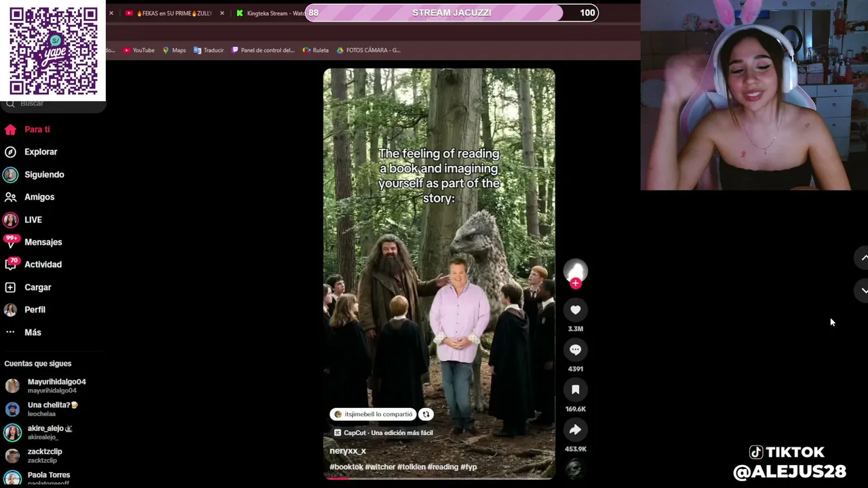
Task: Click the CapCut logo icon on the video
Action: 338,432
